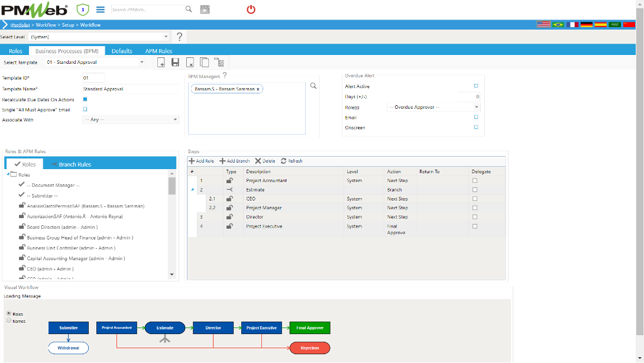The image size is (644, 363).
Task: Click Add Branch in Steps toolbar
Action: coord(235,161)
